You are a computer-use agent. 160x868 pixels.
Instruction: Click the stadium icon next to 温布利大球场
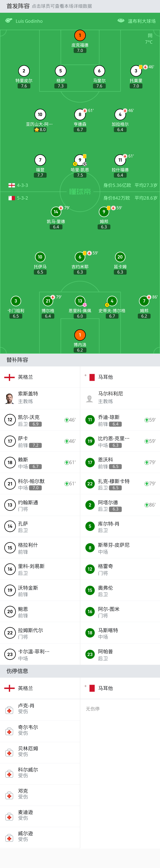click(x=121, y=21)
